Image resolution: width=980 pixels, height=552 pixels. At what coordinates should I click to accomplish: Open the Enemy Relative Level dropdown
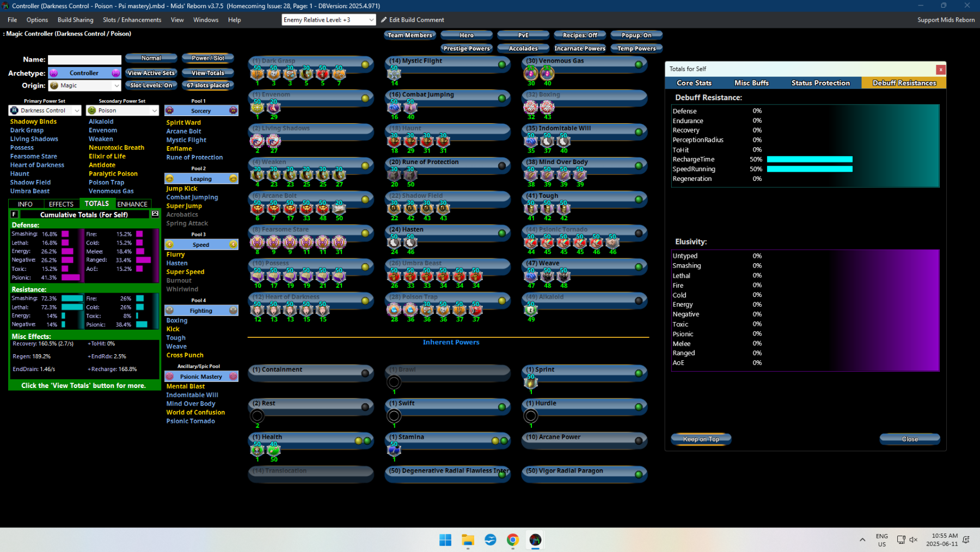pyautogui.click(x=329, y=20)
